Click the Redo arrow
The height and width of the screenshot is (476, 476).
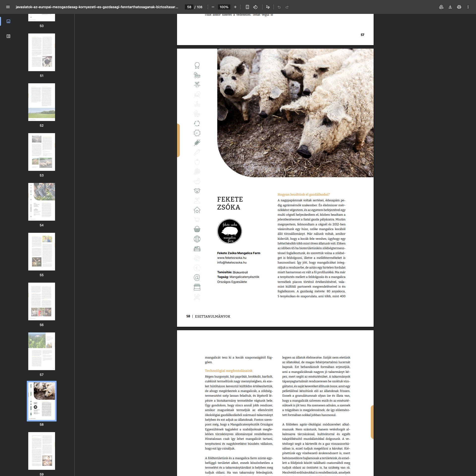287,7
